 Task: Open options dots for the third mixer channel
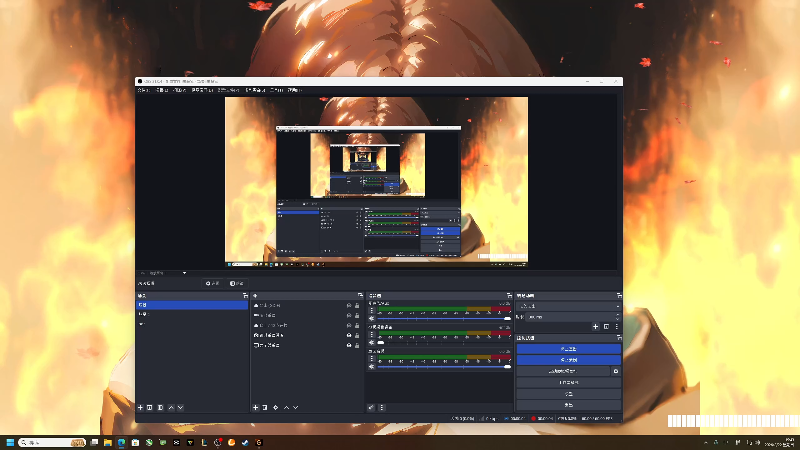coord(372,359)
